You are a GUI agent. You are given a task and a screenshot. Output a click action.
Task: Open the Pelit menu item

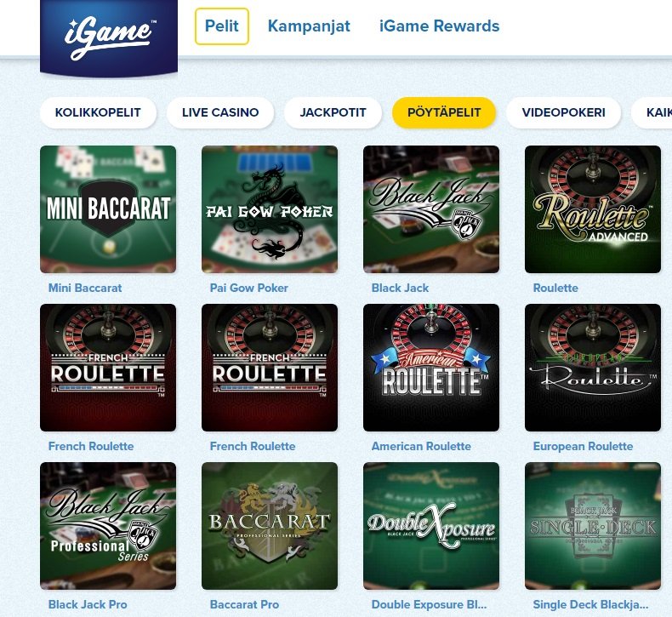[221, 26]
